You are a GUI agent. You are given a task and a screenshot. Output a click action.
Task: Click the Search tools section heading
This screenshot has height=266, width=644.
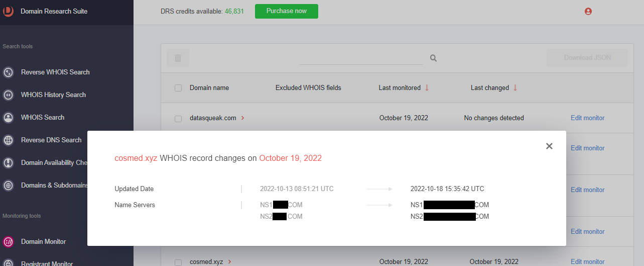pyautogui.click(x=18, y=47)
